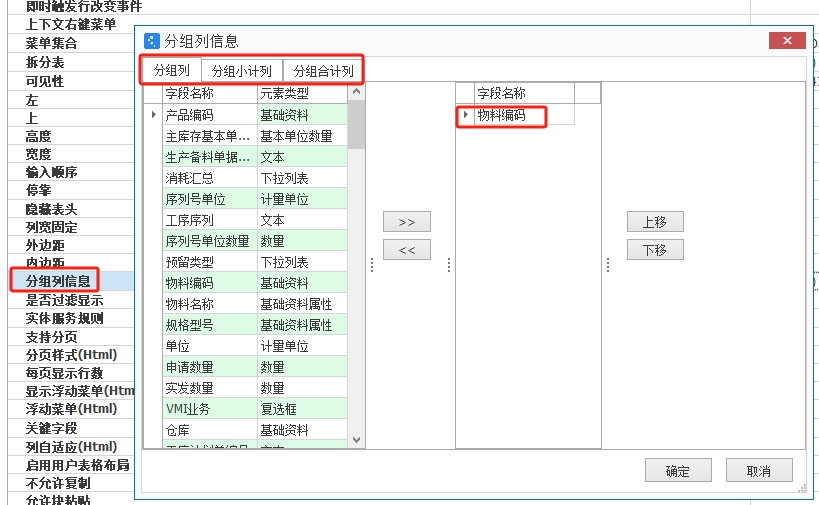Screen dimensions: 819x505
Task: Switch to the 分组小计列 tab
Action: pyautogui.click(x=242, y=71)
